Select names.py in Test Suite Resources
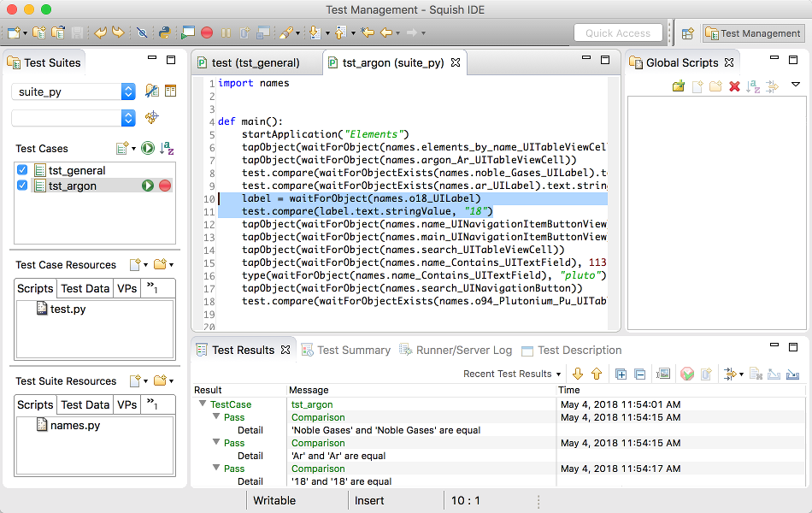The height and width of the screenshot is (513, 812). click(x=74, y=426)
